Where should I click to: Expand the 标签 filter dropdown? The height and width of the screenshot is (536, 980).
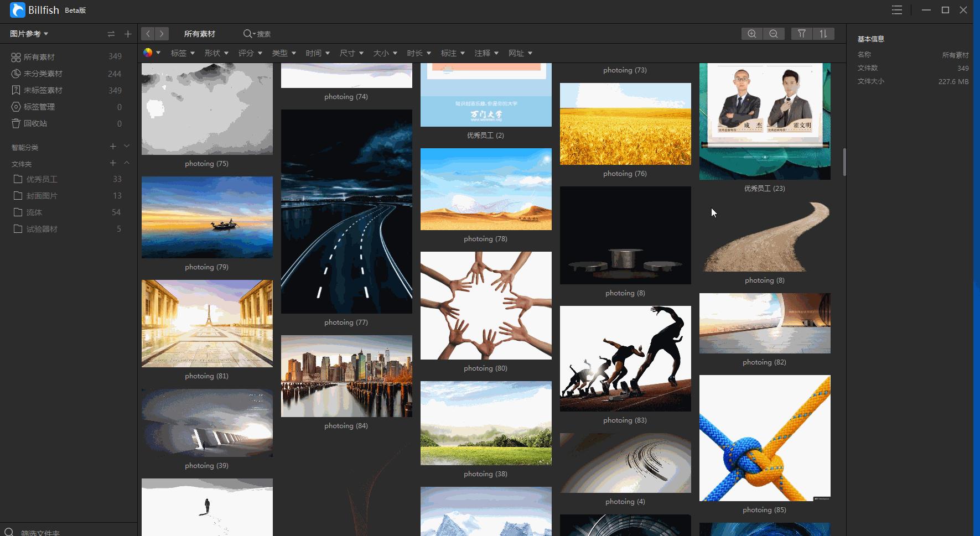click(183, 53)
